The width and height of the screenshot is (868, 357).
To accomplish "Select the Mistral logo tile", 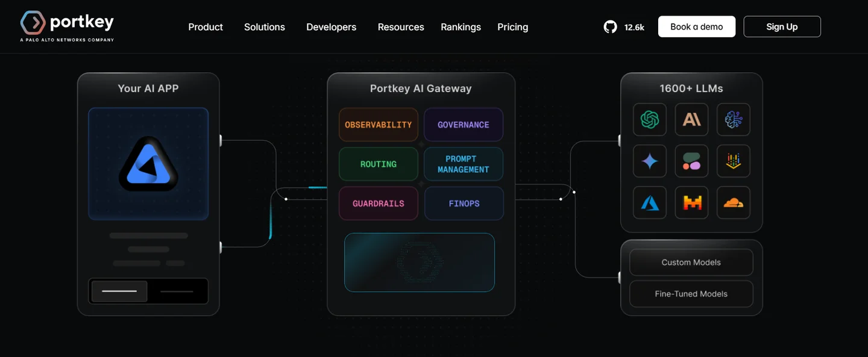I will pos(691,203).
